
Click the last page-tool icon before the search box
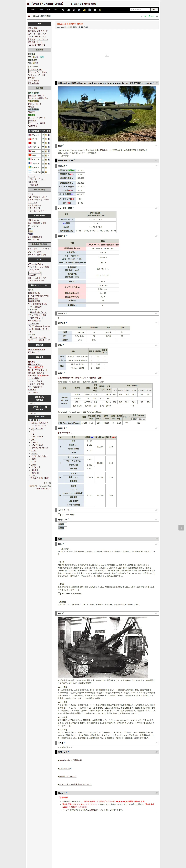coord(100,10)
